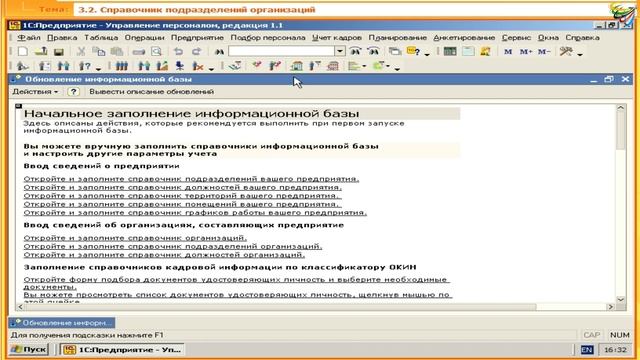The image size is (640, 360).
Task: Click the M+ memory add button
Action: (x=526, y=52)
